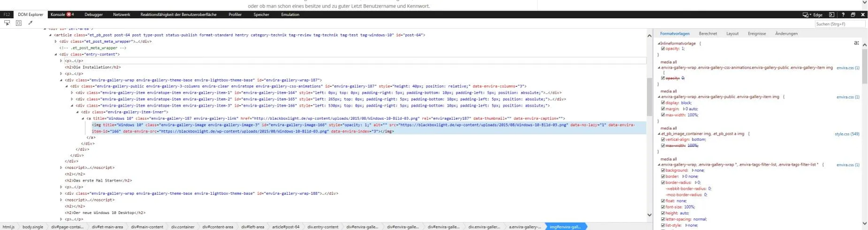Collapse the entry-content div node
Screen dimensions: 868x230
[56, 54]
